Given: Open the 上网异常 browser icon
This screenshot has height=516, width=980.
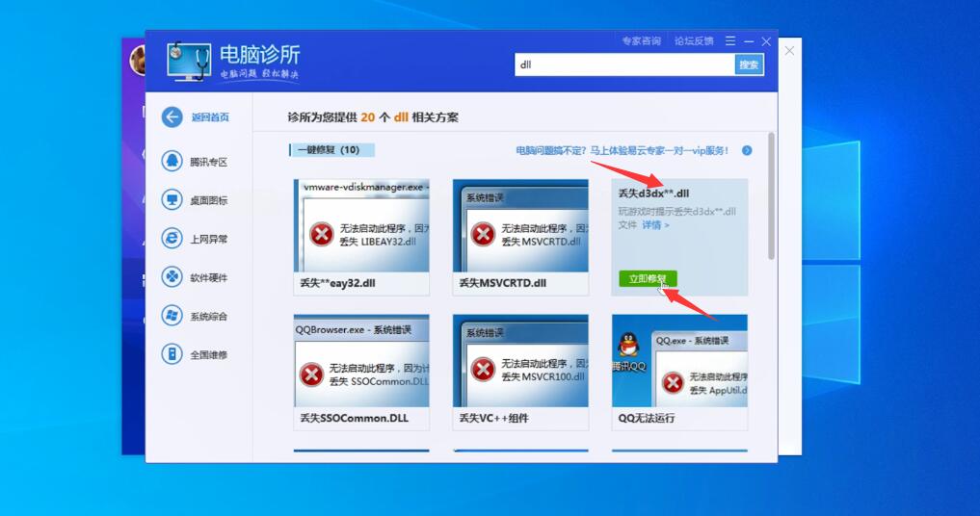Looking at the screenshot, I should tap(172, 239).
